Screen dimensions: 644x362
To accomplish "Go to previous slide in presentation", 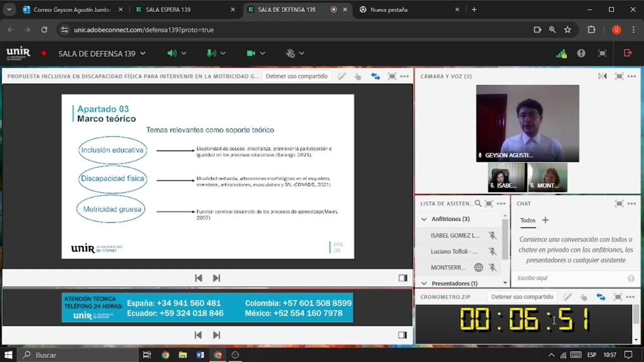I will click(x=198, y=278).
